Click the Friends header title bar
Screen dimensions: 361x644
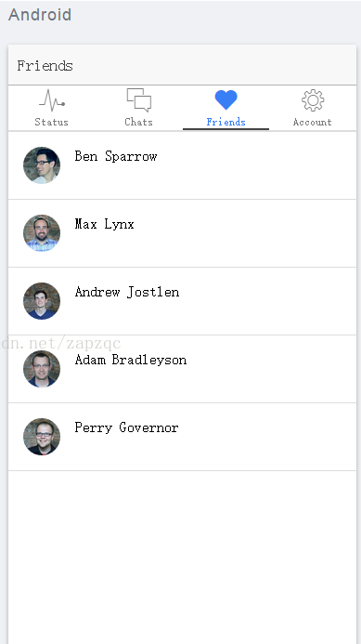pyautogui.click(x=182, y=65)
